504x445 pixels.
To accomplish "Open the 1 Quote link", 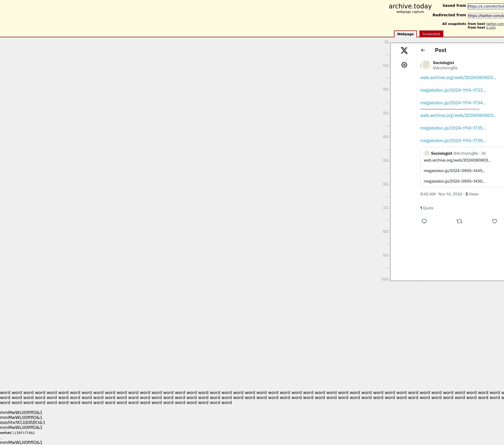I will [427, 208].
